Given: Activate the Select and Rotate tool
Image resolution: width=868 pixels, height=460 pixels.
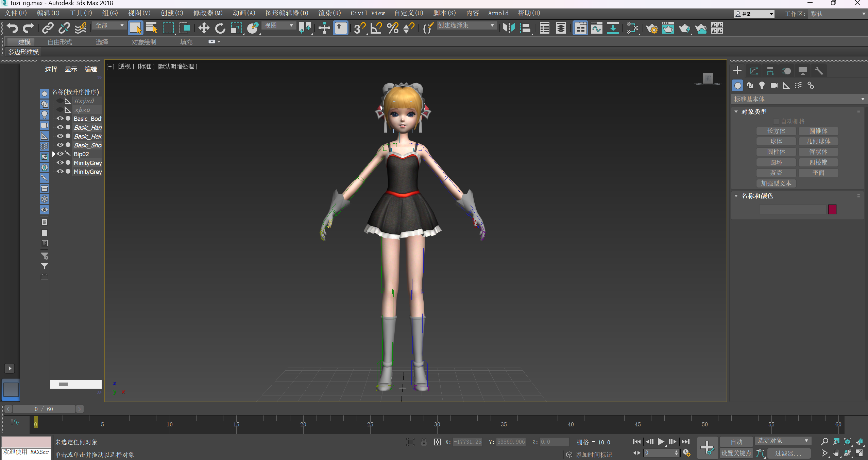Looking at the screenshot, I should [220, 28].
